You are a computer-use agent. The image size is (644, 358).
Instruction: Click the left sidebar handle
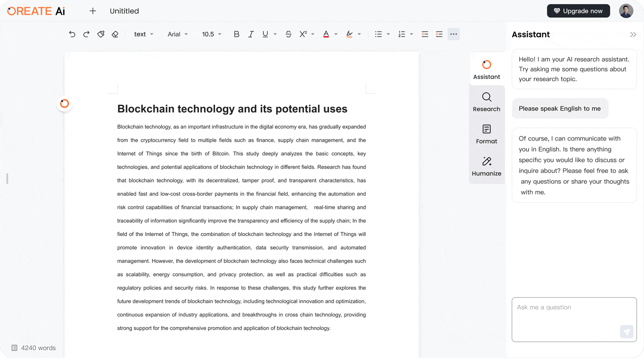pyautogui.click(x=7, y=179)
